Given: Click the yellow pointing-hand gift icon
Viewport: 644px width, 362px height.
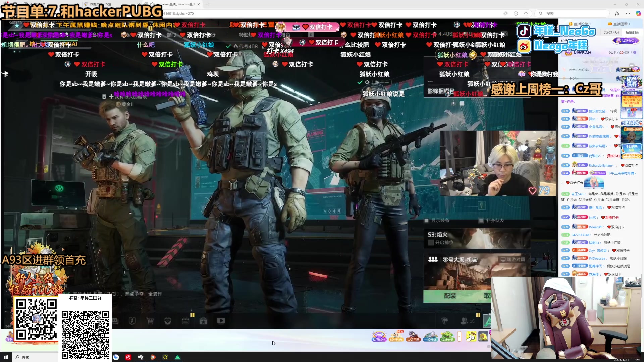Looking at the screenshot, I should [471, 336].
